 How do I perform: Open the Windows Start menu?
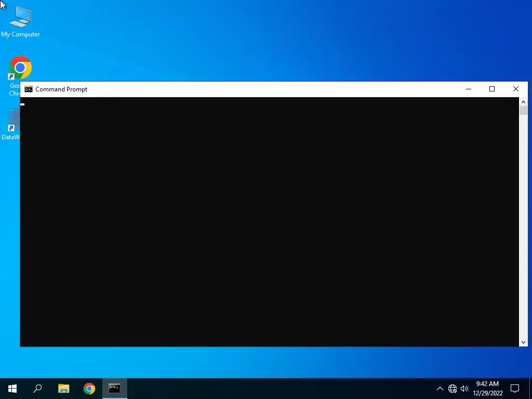(x=12, y=389)
